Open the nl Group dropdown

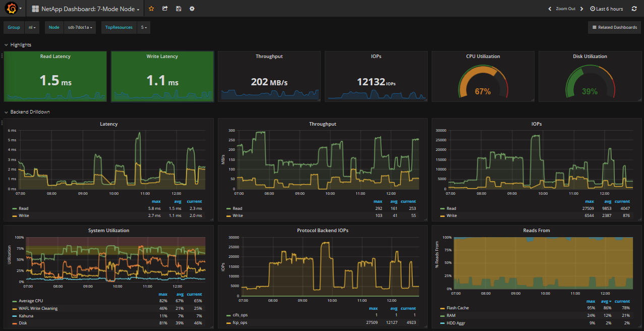tap(32, 27)
